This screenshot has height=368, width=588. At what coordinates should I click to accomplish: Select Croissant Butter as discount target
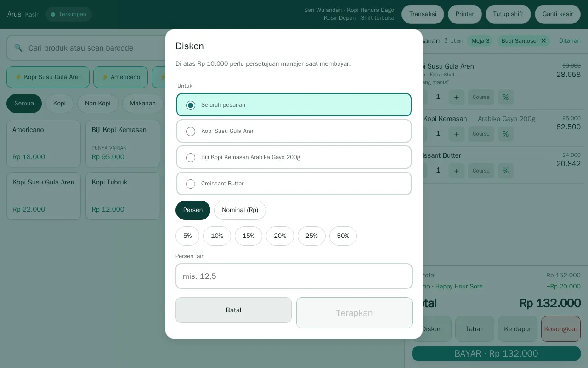click(294, 184)
